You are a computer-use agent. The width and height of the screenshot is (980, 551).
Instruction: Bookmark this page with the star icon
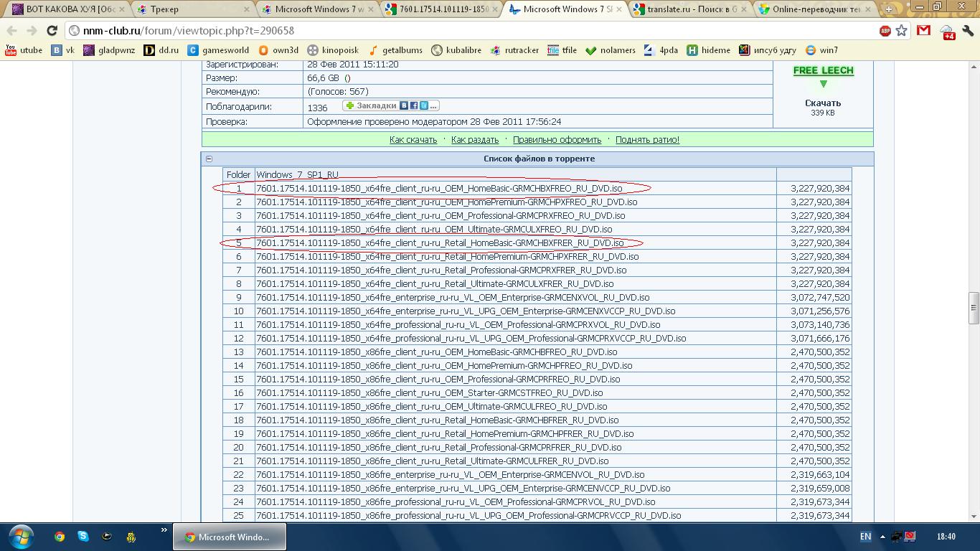[902, 31]
